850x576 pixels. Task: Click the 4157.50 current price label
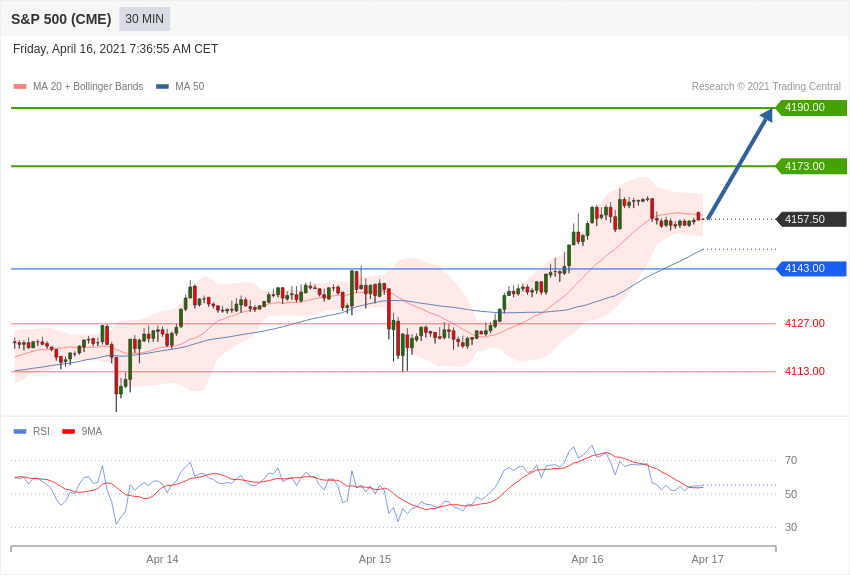[x=811, y=219]
